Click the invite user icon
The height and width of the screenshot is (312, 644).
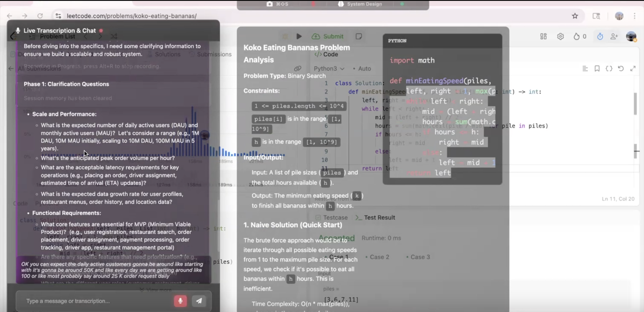614,36
